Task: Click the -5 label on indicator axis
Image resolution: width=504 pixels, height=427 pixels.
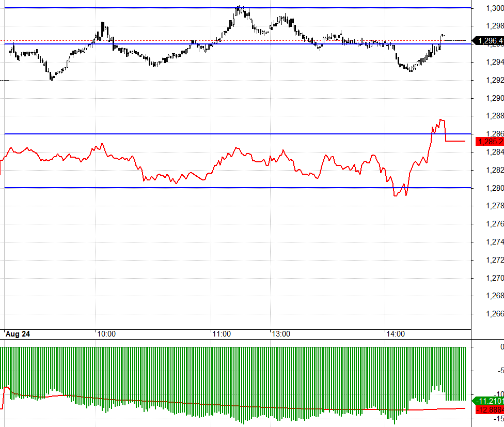Action: [500, 371]
